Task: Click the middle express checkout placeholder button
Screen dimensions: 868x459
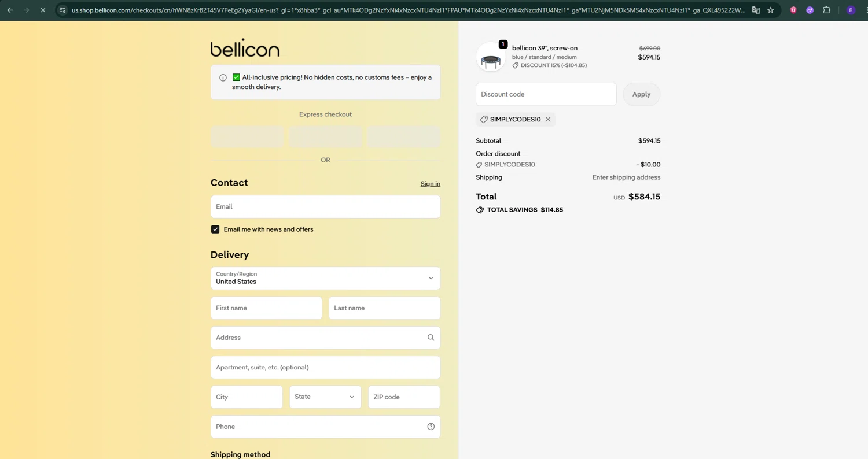Action: point(325,137)
